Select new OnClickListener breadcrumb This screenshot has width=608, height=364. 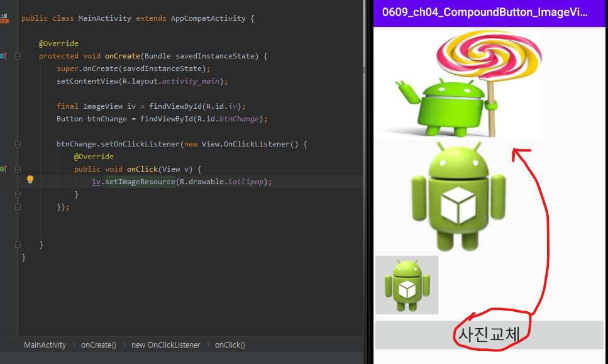click(165, 345)
